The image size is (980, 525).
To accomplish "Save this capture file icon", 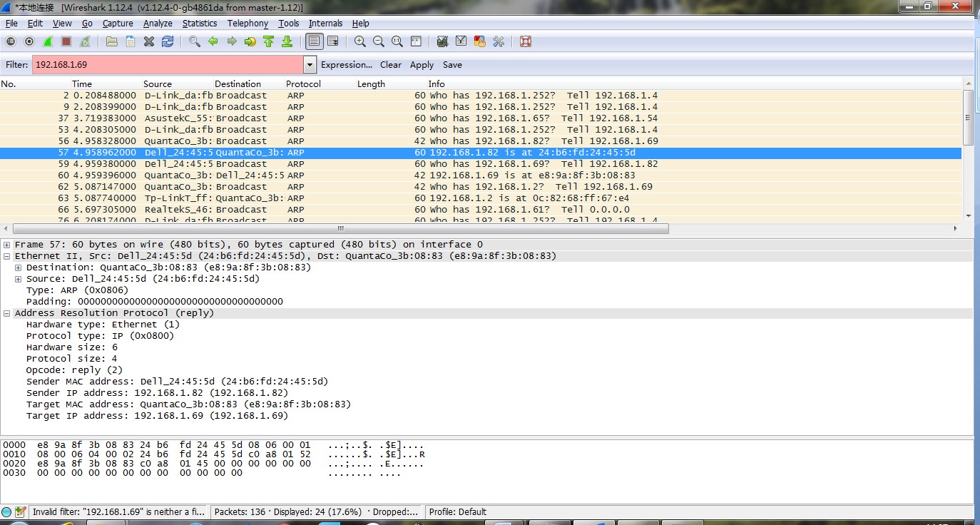I will point(131,41).
